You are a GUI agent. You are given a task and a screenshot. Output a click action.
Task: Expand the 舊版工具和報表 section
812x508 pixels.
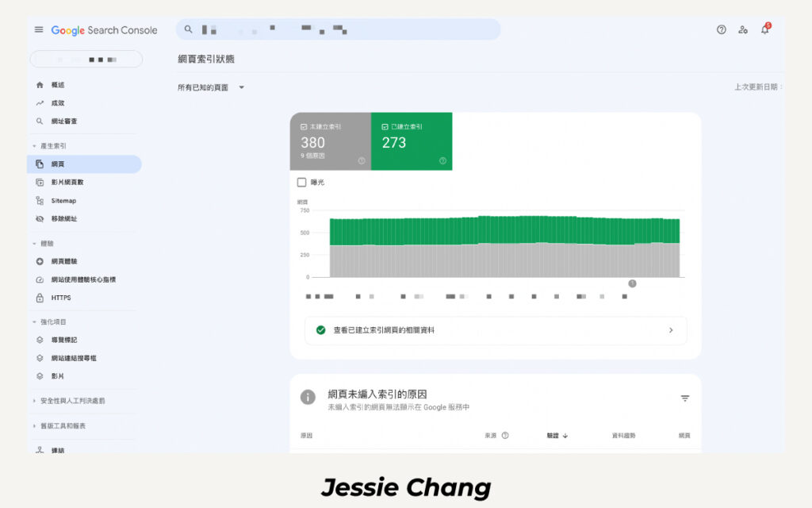tap(59, 425)
